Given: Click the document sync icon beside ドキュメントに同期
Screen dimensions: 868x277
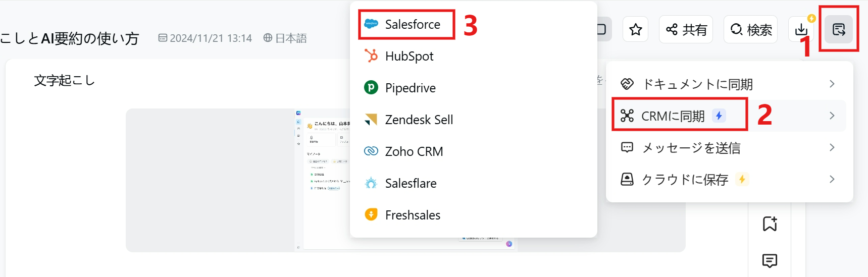Looking at the screenshot, I should coord(627,84).
